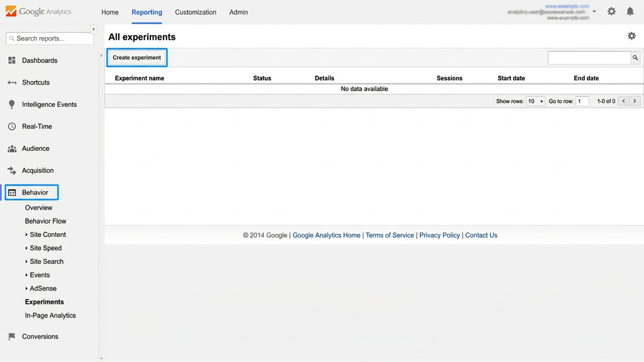The width and height of the screenshot is (644, 362).
Task: Click the All experiments heading
Action: coord(142,37)
